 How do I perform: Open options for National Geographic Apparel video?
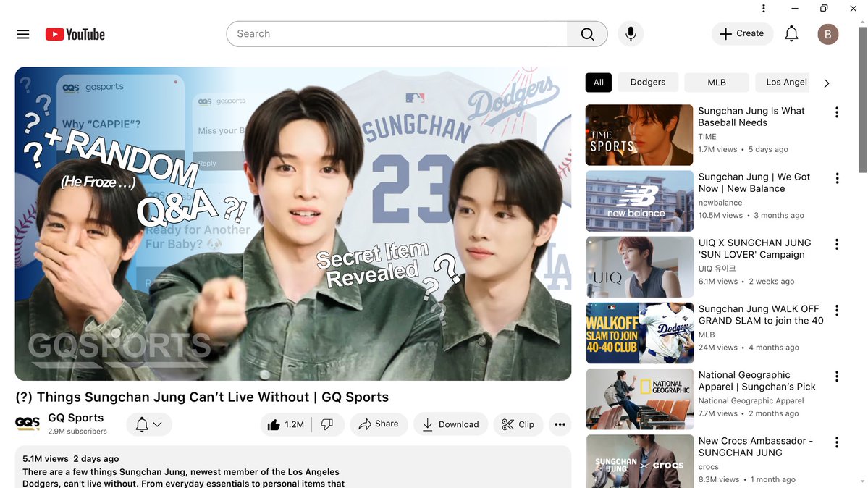[836, 376]
